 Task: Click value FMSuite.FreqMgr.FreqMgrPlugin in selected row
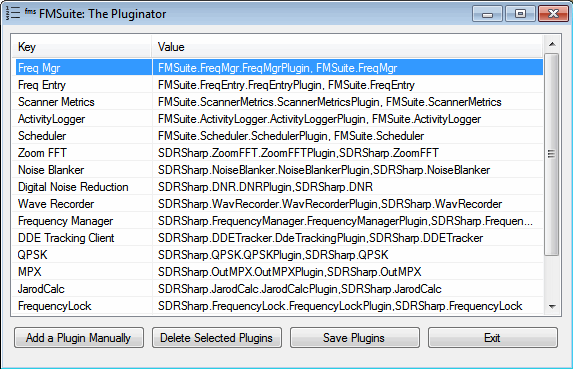pos(277,68)
